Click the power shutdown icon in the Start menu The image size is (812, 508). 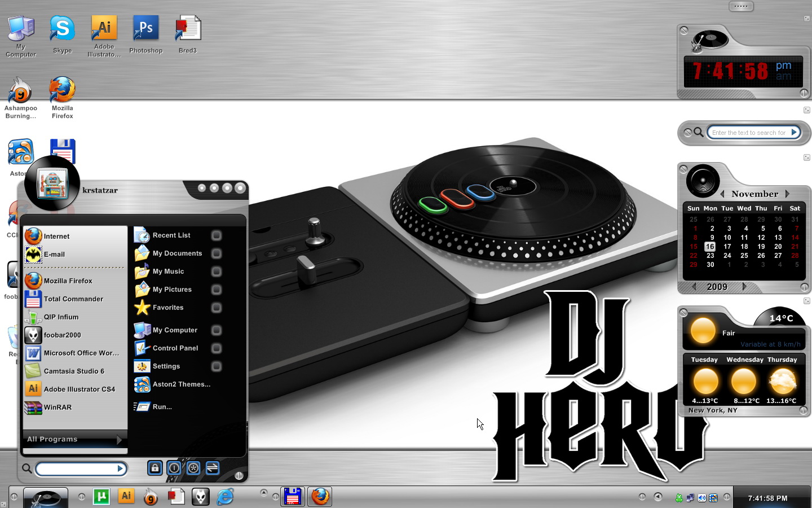(174, 468)
